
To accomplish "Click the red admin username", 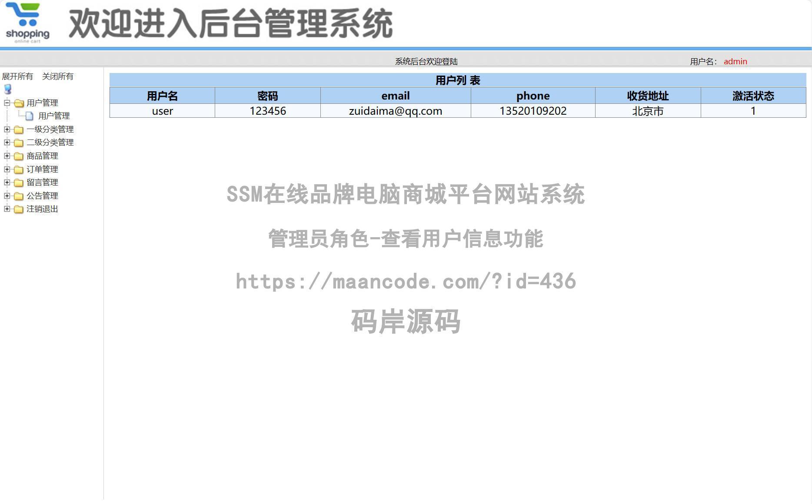I will pyautogui.click(x=735, y=62).
